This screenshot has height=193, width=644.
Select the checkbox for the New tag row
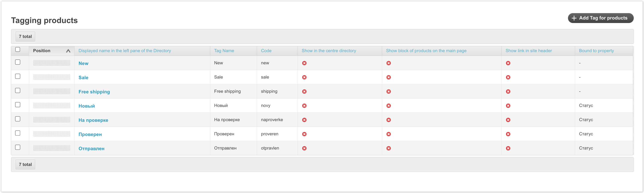point(18,62)
